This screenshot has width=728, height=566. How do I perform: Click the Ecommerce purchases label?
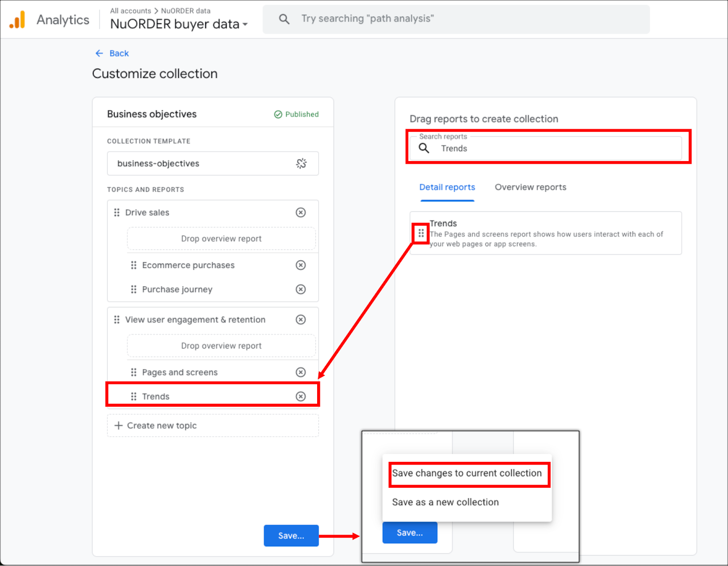pos(188,265)
